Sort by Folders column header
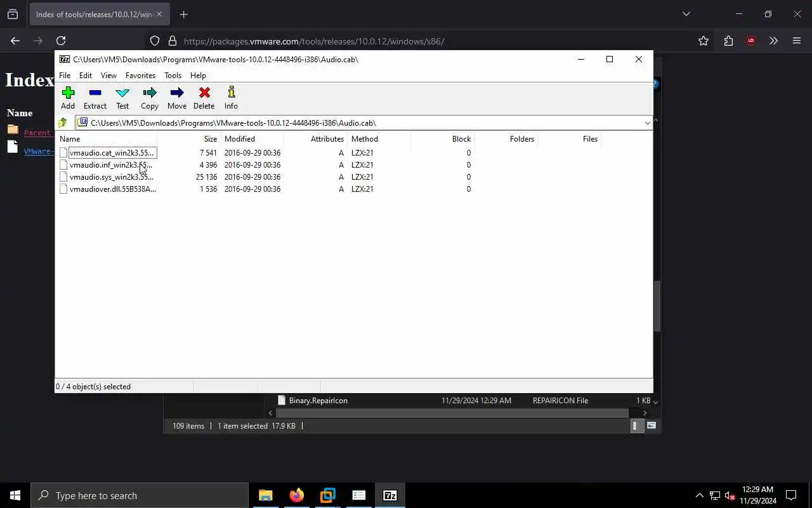This screenshot has width=812, height=508. 506,139
